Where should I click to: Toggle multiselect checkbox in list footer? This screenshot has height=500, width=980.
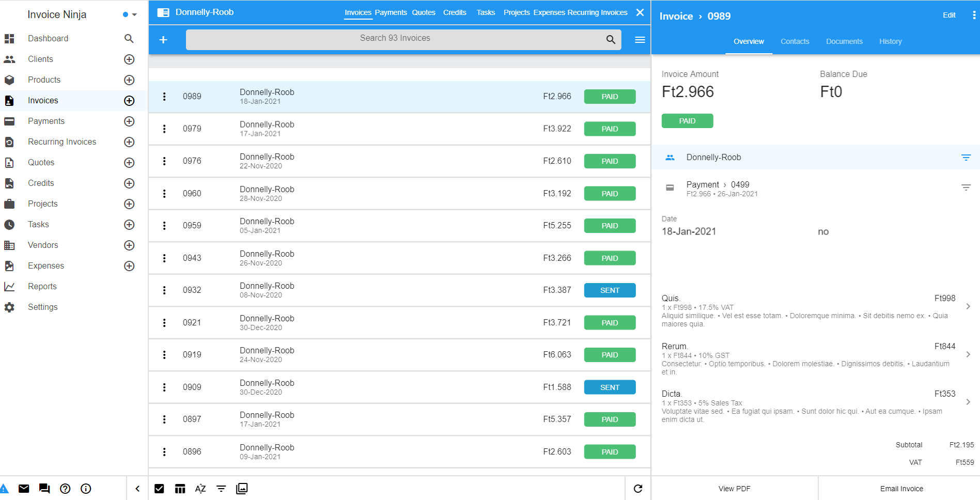click(159, 489)
